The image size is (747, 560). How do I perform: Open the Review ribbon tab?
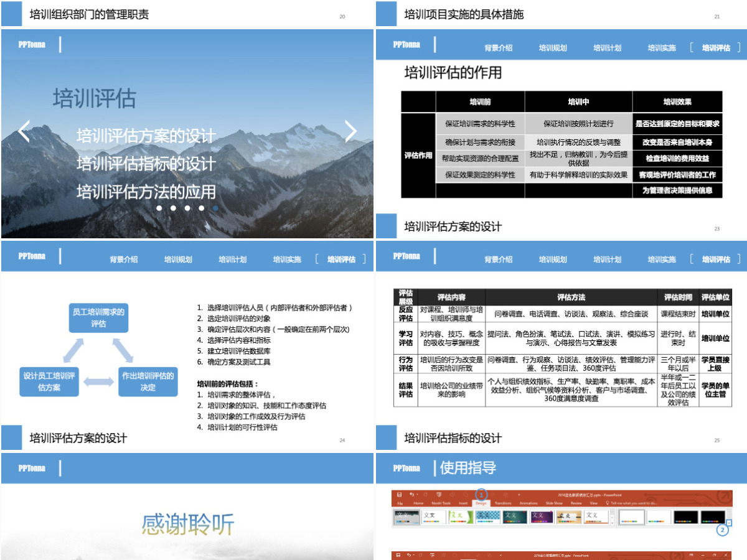576,503
